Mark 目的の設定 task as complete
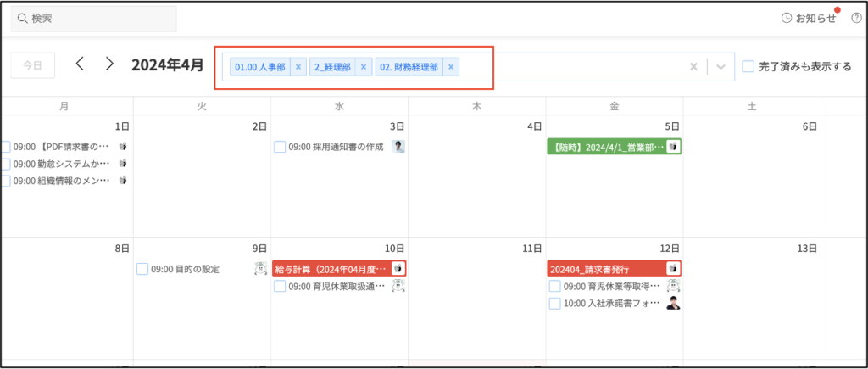The height and width of the screenshot is (369, 868). pyautogui.click(x=142, y=269)
